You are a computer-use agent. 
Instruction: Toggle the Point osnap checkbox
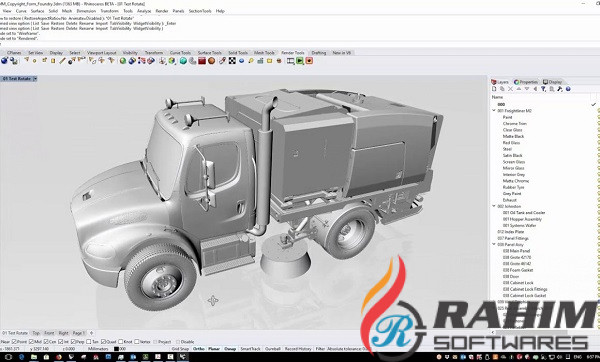point(15,342)
